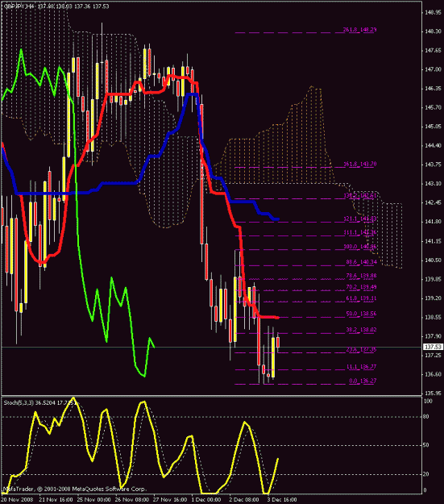Click the 147.65 price scale label
444x504 pixels.
point(433,50)
